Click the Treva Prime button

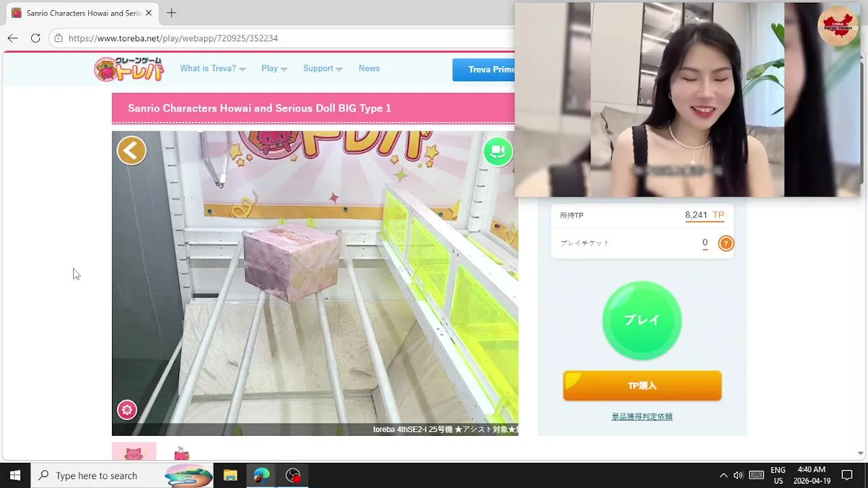(484, 70)
